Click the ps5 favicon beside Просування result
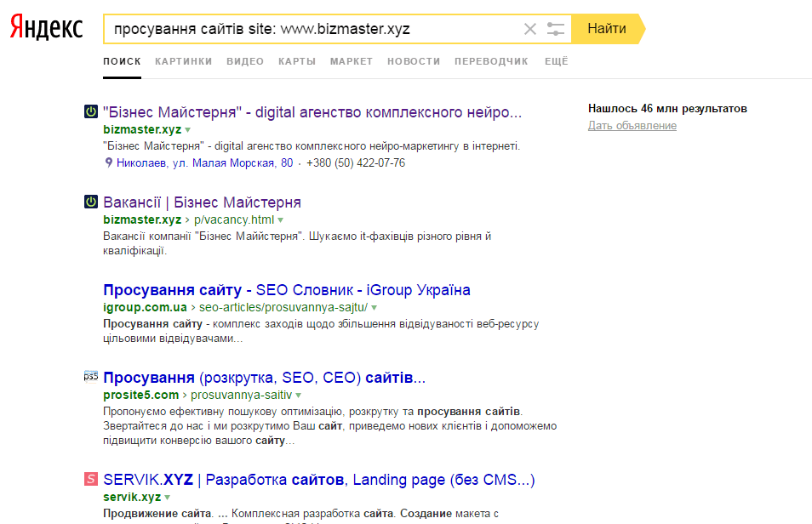The image size is (812, 524). point(91,377)
